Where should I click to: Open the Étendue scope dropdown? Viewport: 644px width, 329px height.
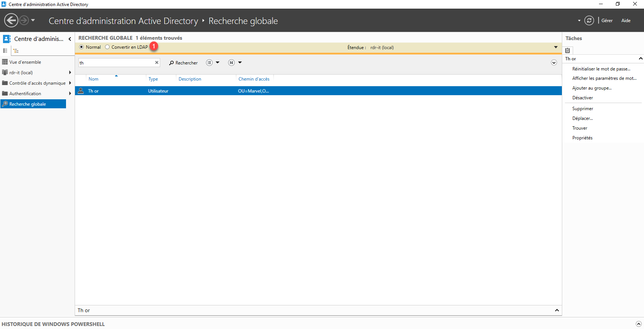556,47
